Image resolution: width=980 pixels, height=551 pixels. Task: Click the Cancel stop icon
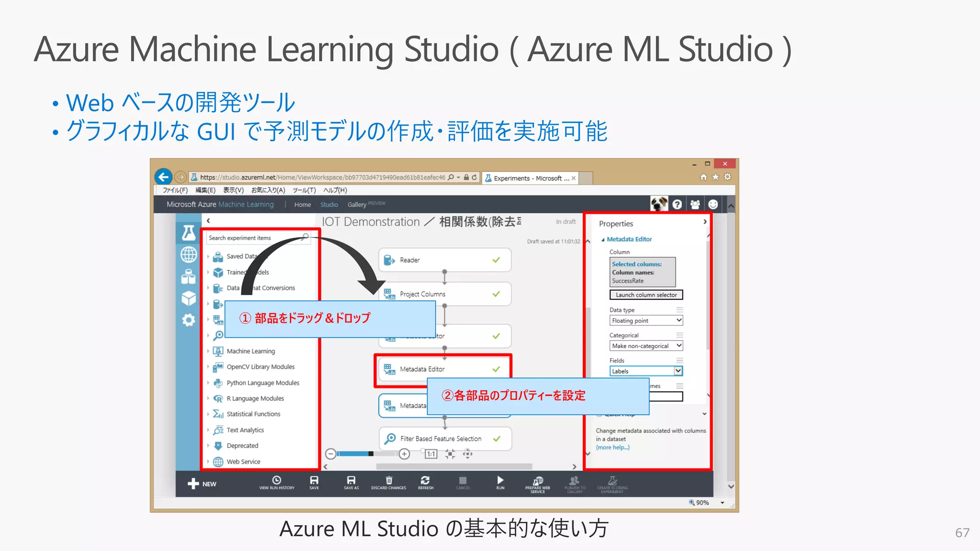coord(463,483)
